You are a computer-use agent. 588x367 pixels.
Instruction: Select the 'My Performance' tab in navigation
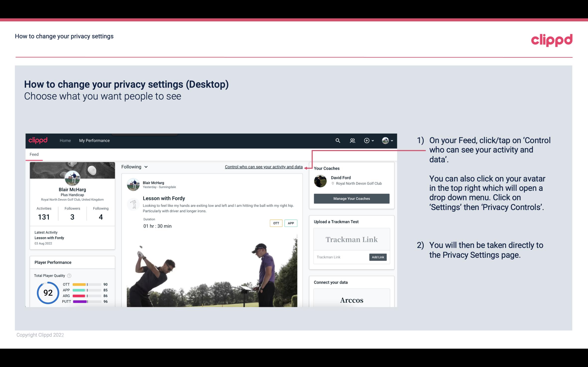coord(94,140)
